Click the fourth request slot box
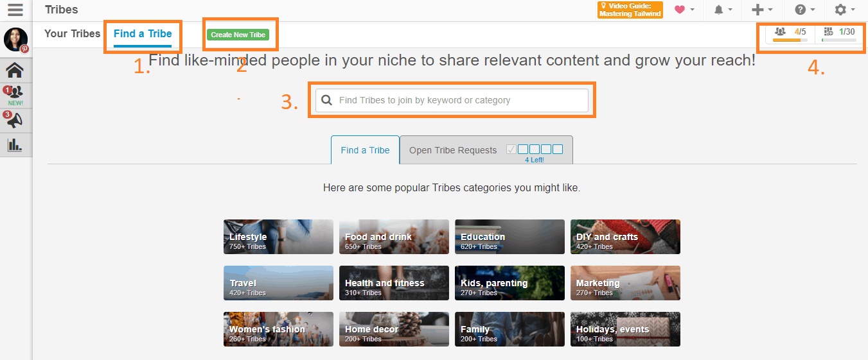868x360 pixels. coord(546,150)
